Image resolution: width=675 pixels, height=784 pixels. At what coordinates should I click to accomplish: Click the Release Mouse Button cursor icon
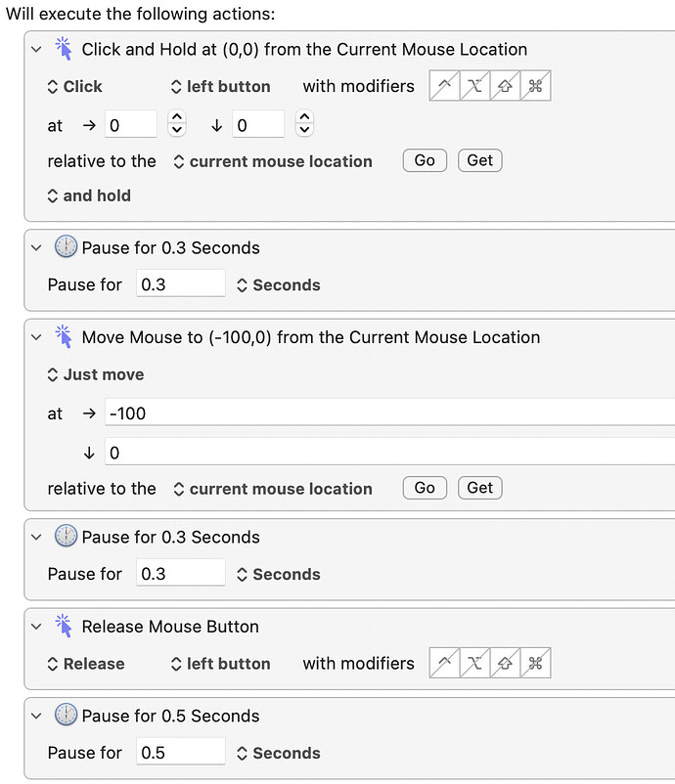65,627
